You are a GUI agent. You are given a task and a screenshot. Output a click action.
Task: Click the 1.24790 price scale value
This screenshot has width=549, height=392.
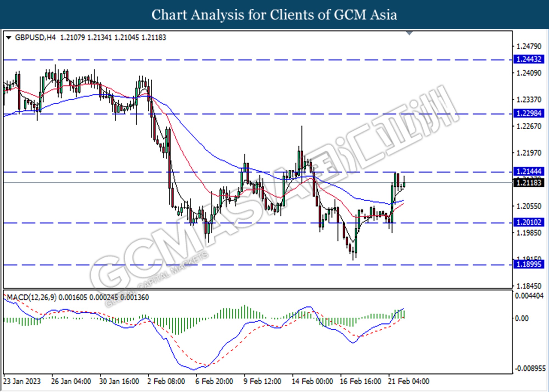529,46
